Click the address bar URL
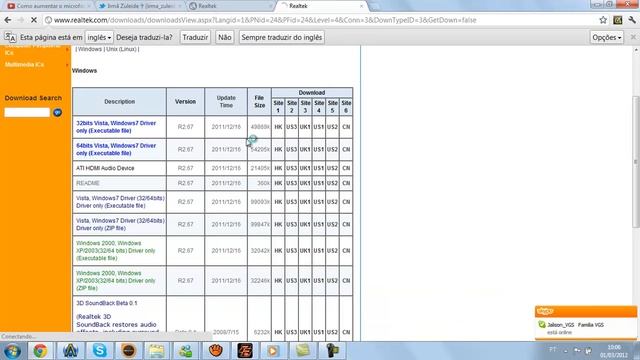Screen dimensions: 640x360 click(265, 20)
